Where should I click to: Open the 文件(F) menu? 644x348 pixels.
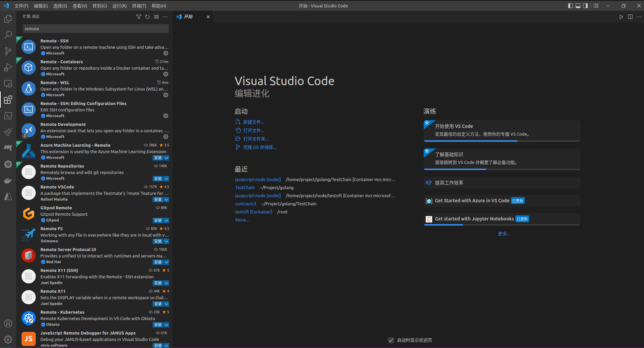(21, 6)
